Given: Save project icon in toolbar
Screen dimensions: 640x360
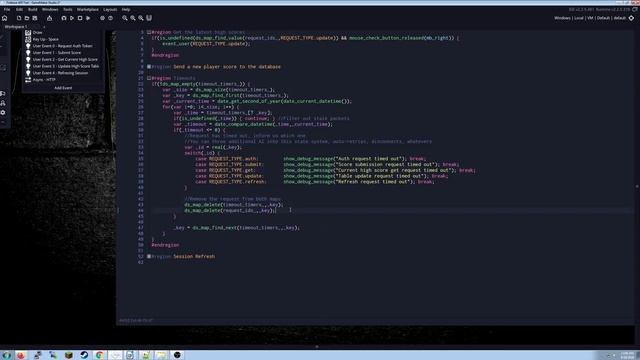Looking at the screenshot, I should tap(35, 18).
